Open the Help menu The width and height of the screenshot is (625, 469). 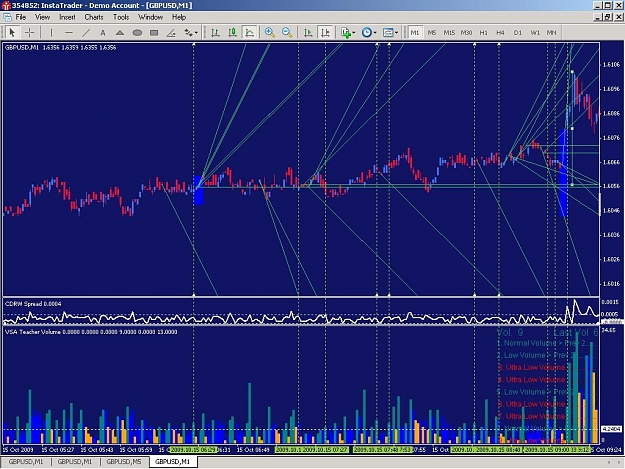pyautogui.click(x=179, y=17)
